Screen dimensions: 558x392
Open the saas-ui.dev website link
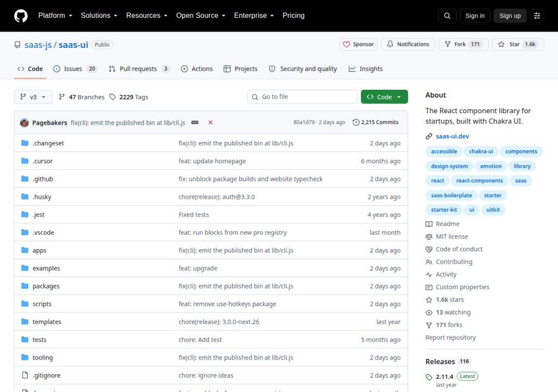(x=452, y=137)
